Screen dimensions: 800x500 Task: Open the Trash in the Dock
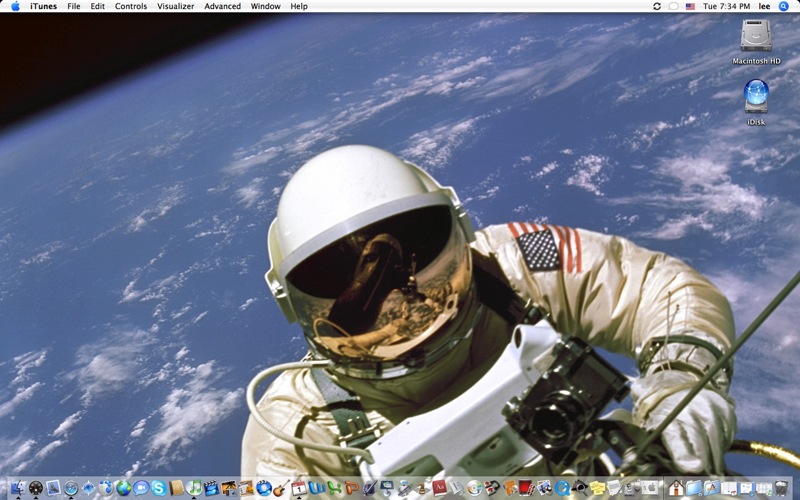[781, 488]
